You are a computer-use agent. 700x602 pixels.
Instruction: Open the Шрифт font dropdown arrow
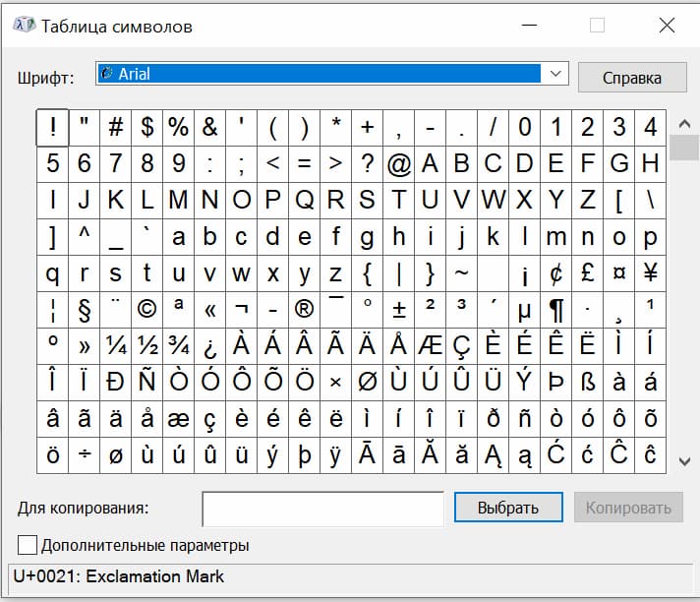(555, 74)
